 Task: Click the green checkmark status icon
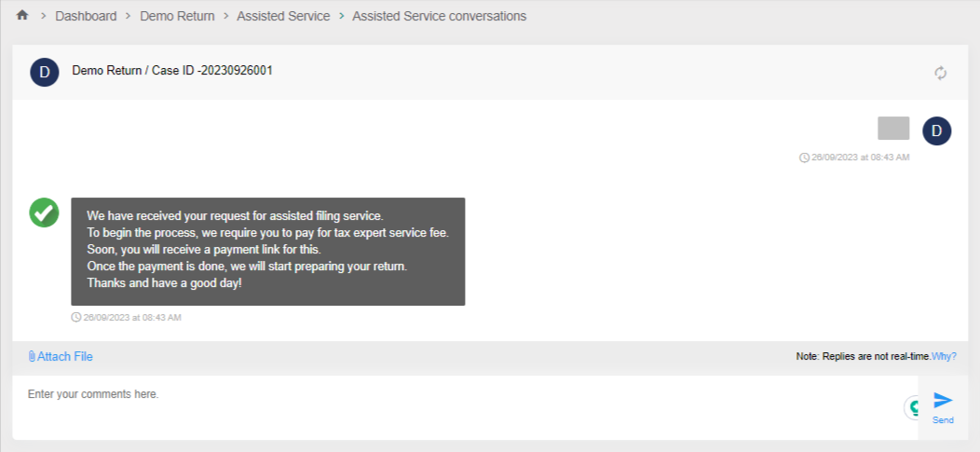[x=44, y=212]
